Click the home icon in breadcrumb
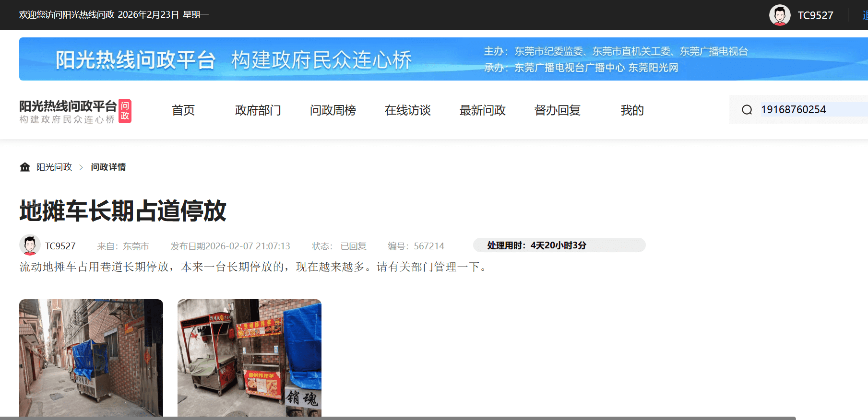This screenshot has width=868, height=420. pyautogui.click(x=25, y=167)
